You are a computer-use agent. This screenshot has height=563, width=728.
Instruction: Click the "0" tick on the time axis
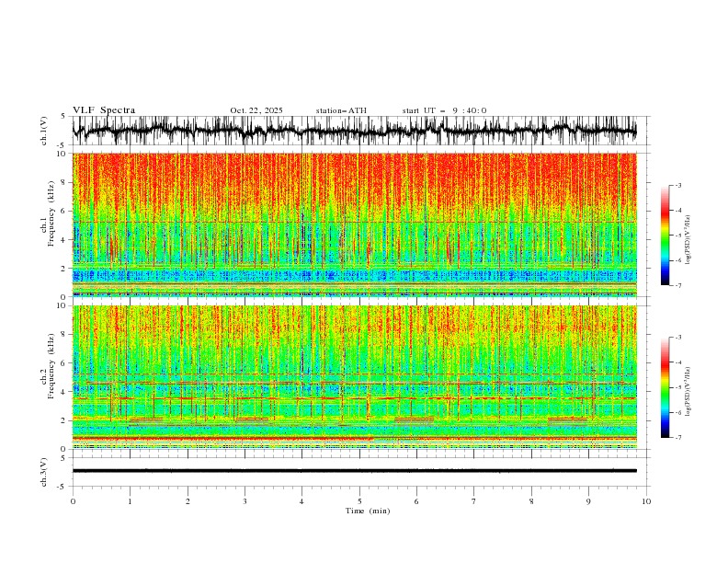73,501
